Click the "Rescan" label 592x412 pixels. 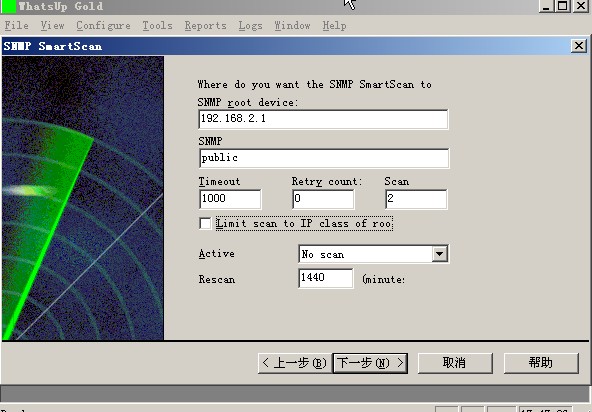pos(217,280)
